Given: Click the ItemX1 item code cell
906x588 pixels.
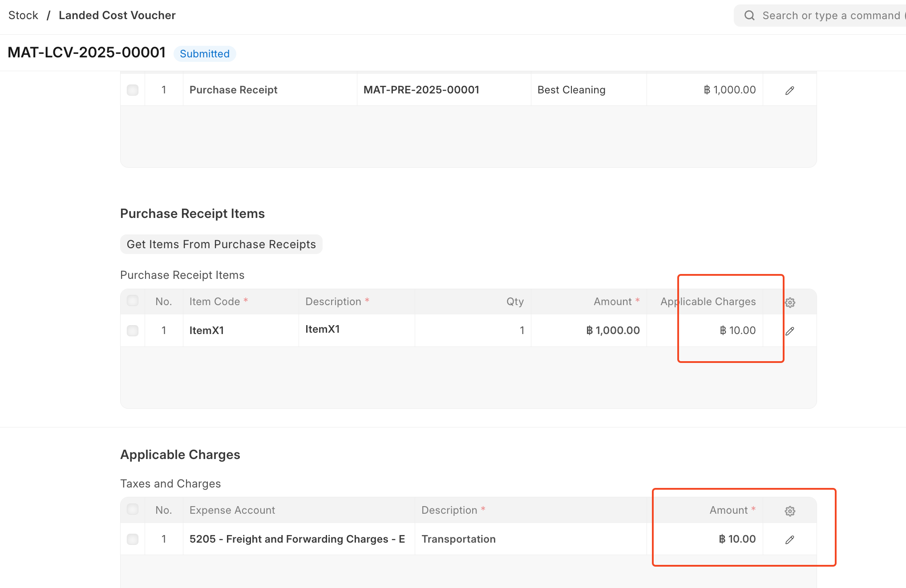Looking at the screenshot, I should (x=241, y=330).
